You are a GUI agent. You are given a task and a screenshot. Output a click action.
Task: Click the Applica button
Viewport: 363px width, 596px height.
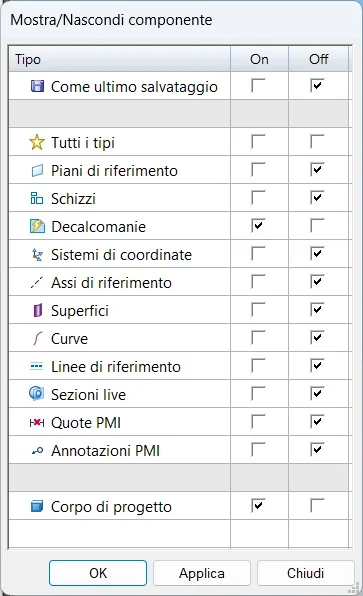click(x=202, y=573)
